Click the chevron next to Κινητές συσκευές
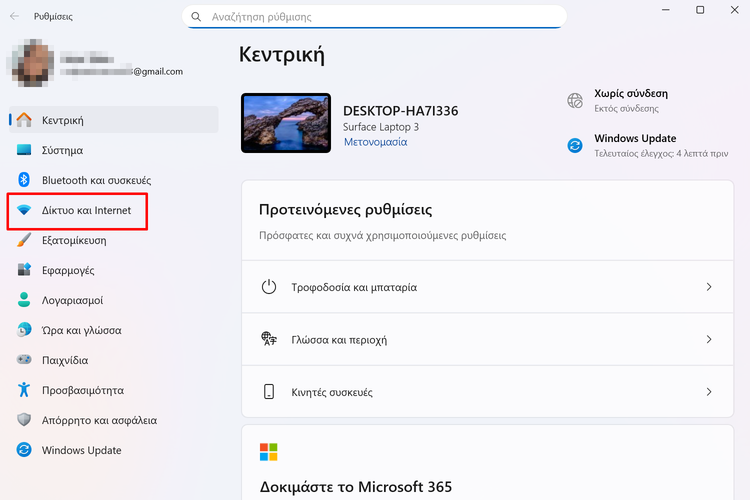Viewport: 750px width, 500px height. click(x=708, y=392)
